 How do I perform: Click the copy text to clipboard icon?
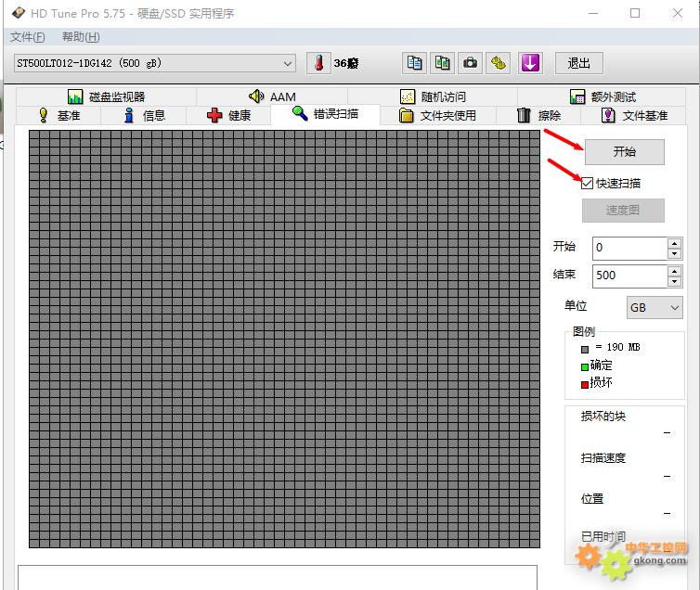pyautogui.click(x=414, y=63)
